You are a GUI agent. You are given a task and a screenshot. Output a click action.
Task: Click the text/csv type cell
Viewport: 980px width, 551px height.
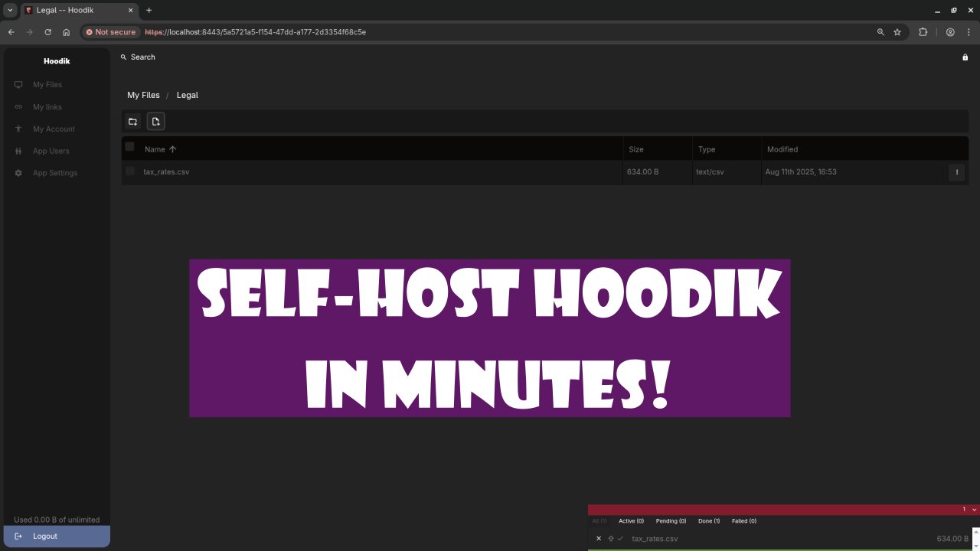tap(710, 172)
